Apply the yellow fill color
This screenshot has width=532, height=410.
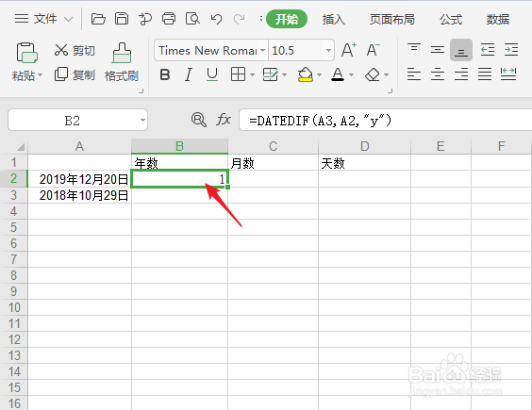306,74
